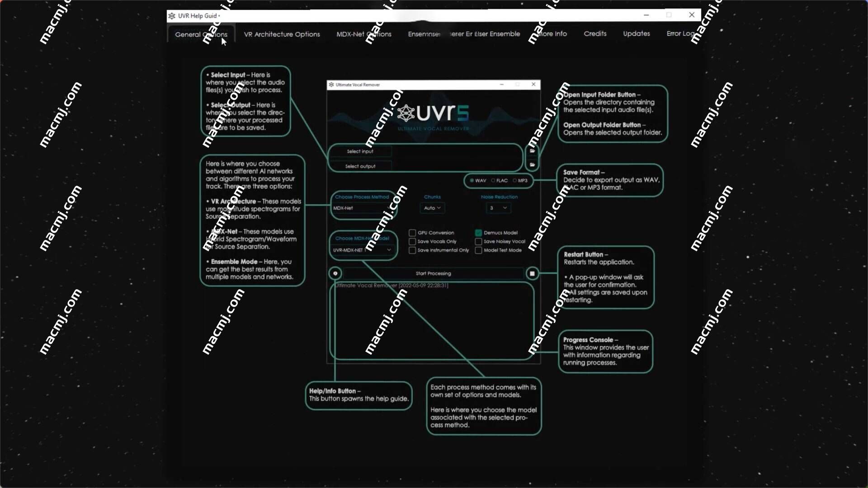The width and height of the screenshot is (868, 488).
Task: Expand the Chunks Auto dropdown
Action: 432,207
